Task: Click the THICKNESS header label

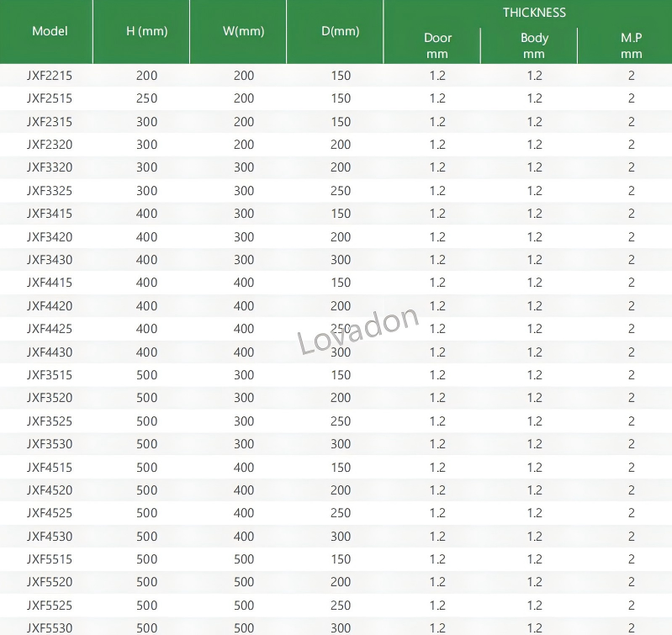Action: pos(534,13)
